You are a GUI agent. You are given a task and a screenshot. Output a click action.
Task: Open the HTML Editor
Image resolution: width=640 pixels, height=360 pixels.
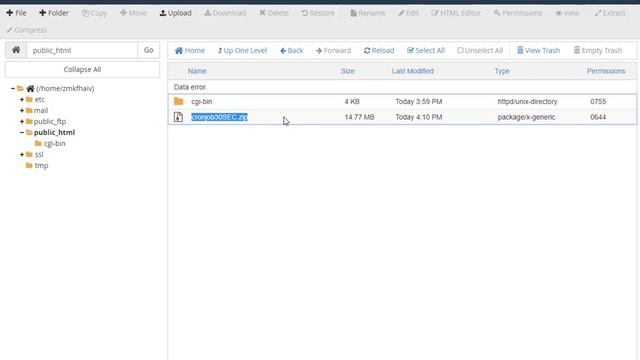tap(456, 13)
